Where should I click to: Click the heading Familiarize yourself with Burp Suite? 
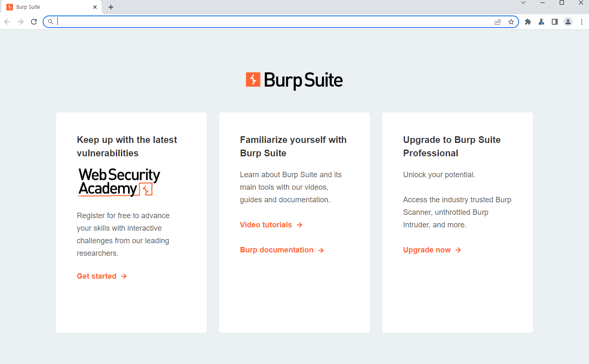click(293, 146)
